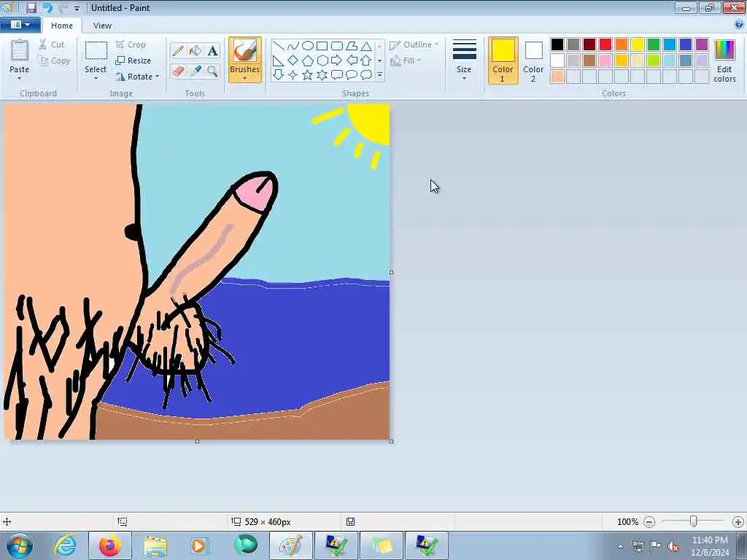
Task: Choose the Oval shape
Action: pyautogui.click(x=308, y=46)
